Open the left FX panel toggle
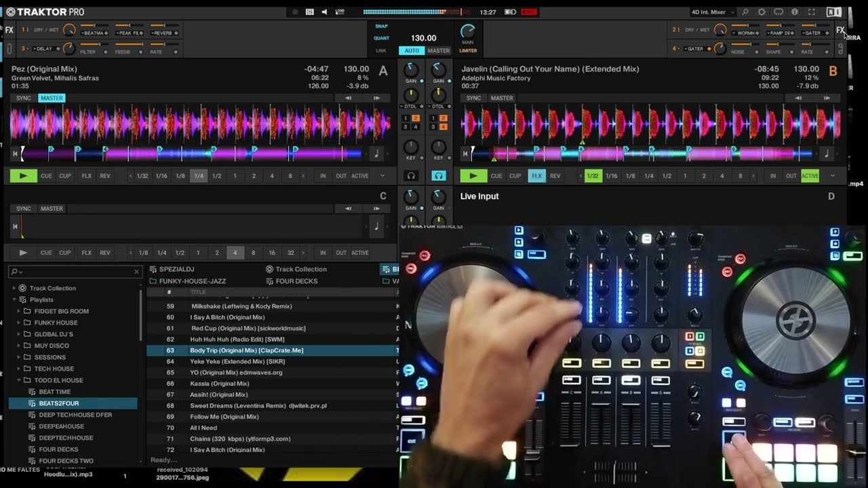 [x=9, y=30]
